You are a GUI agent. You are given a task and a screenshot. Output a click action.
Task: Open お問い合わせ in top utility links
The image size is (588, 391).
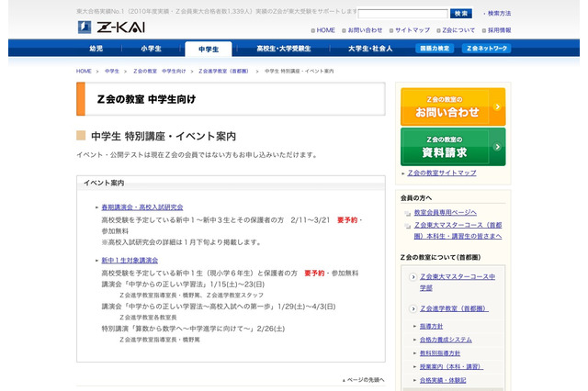tap(365, 30)
